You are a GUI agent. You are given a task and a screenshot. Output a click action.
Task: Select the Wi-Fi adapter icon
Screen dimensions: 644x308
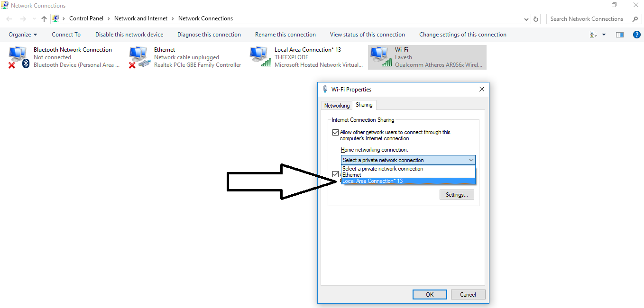[x=380, y=57]
